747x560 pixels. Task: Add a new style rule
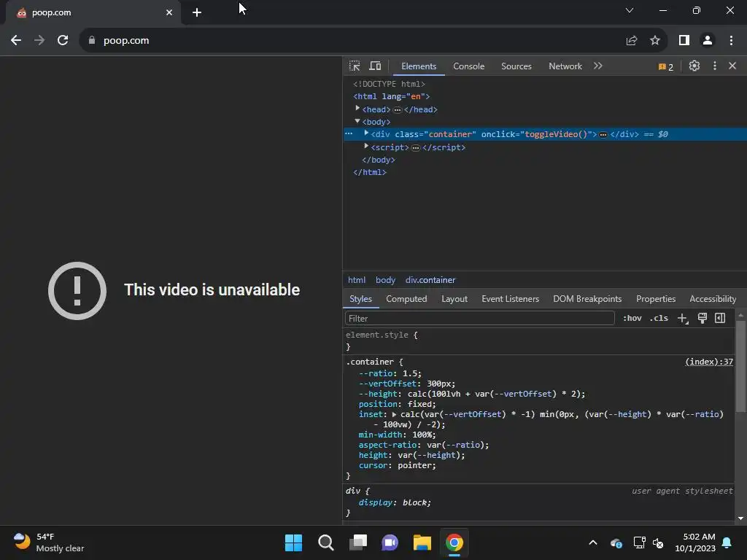point(683,319)
